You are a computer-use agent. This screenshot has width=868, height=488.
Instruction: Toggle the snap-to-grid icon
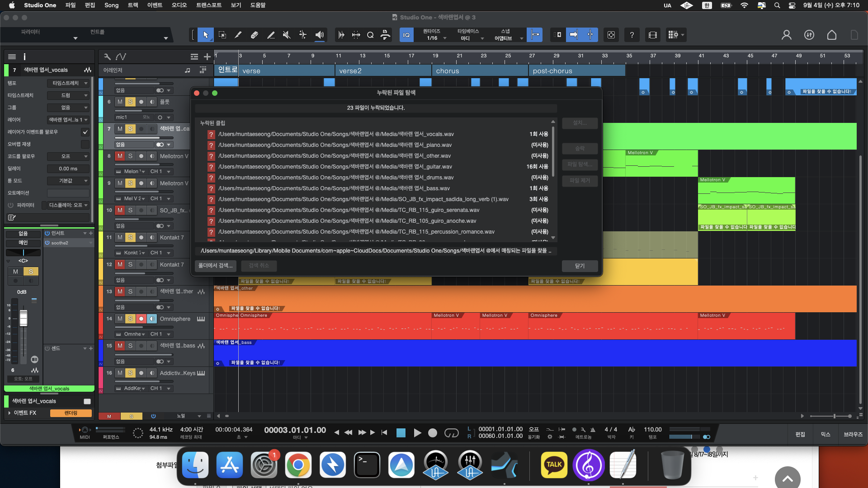tap(535, 35)
